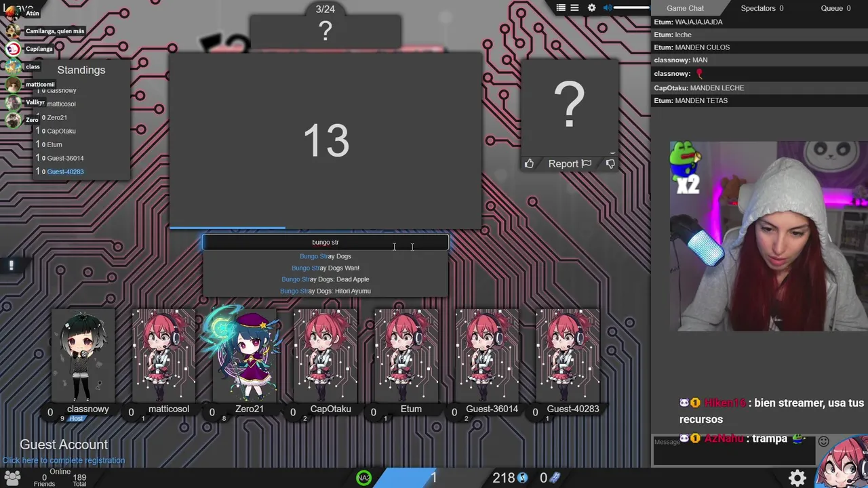Mute the game volume speaker icon
Screen dimensions: 868x488
pos(608,8)
